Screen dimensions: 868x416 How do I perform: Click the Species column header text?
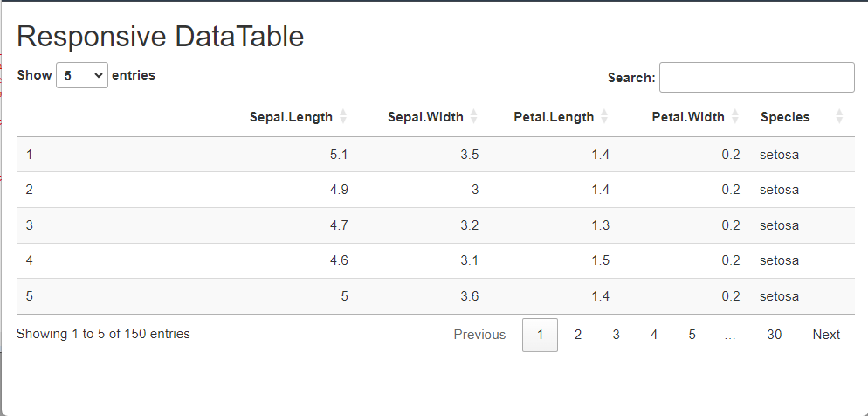[784, 117]
